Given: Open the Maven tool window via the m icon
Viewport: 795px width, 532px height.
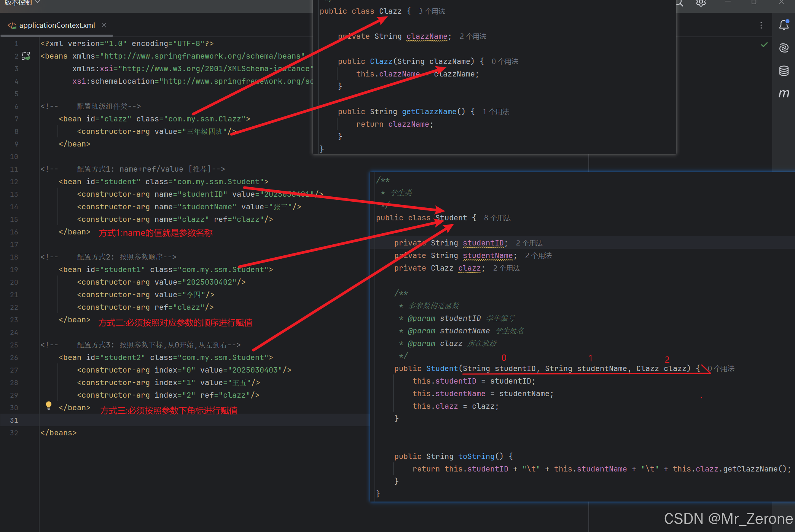Looking at the screenshot, I should (784, 93).
